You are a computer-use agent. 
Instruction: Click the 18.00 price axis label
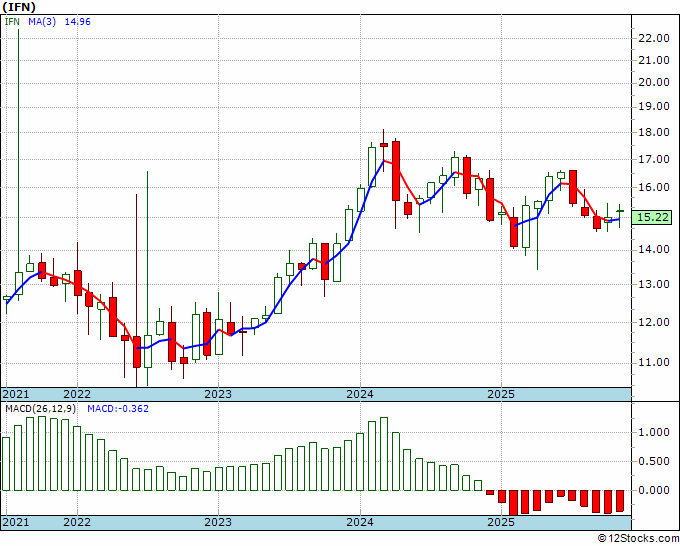(x=654, y=132)
